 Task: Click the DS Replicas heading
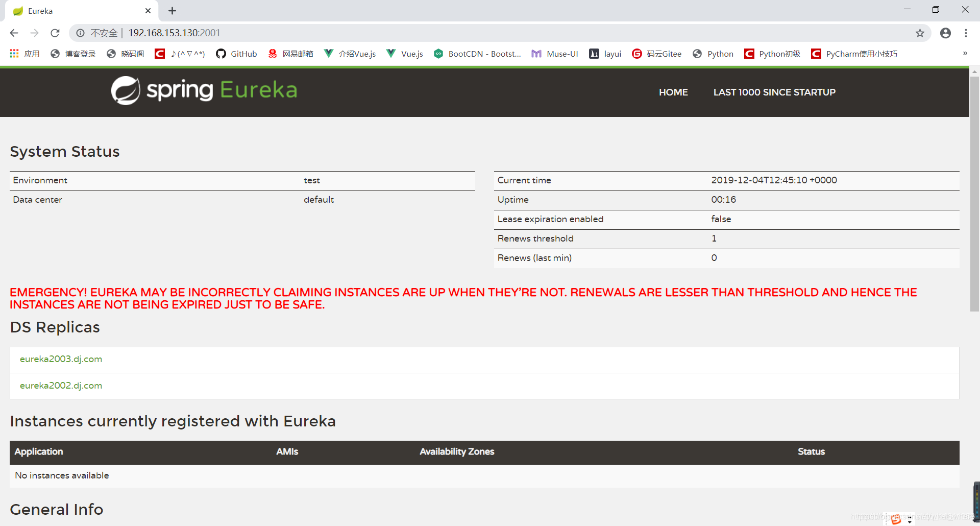55,327
